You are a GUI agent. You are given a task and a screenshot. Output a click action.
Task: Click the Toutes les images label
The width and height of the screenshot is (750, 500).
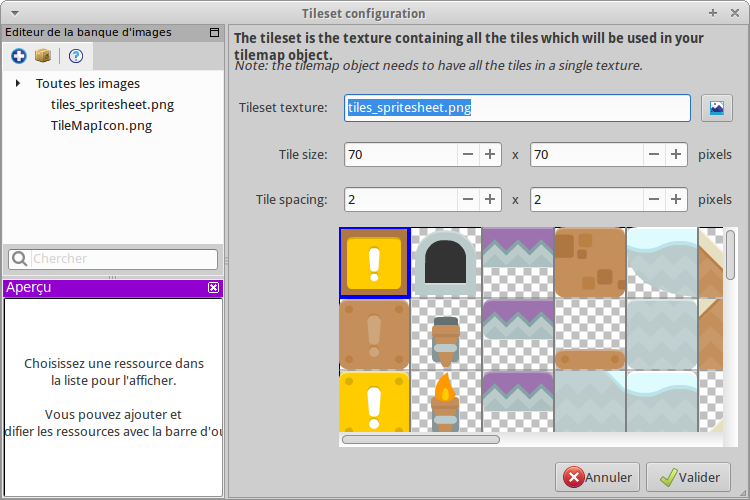click(88, 84)
